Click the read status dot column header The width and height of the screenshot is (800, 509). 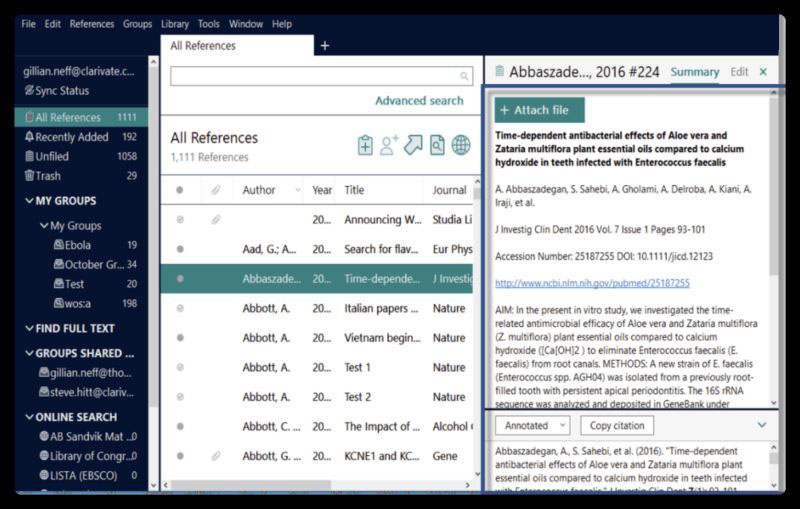pyautogui.click(x=180, y=190)
